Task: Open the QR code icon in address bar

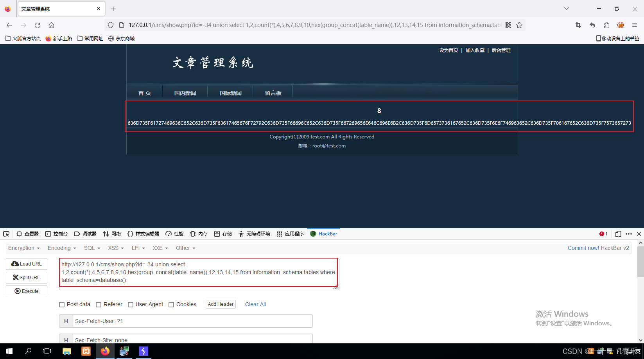Action: 508,25
